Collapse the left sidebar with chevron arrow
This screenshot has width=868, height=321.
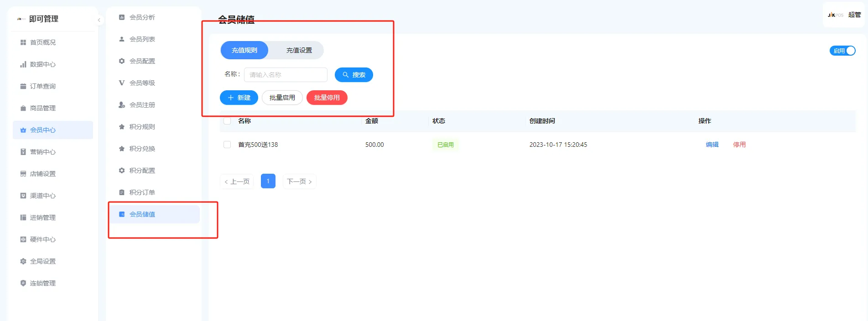pos(99,20)
